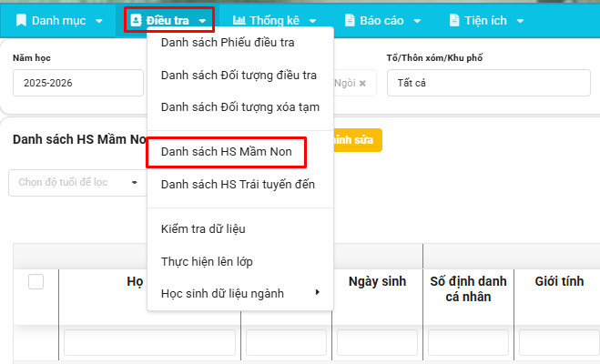Open the Thống kê menu
This screenshot has width=600, height=364.
click(x=274, y=20)
